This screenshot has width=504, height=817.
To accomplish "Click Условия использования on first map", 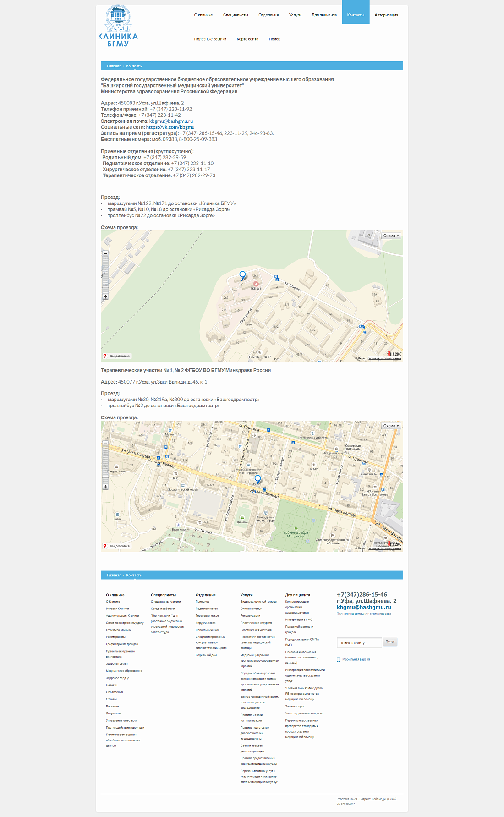I will [385, 358].
